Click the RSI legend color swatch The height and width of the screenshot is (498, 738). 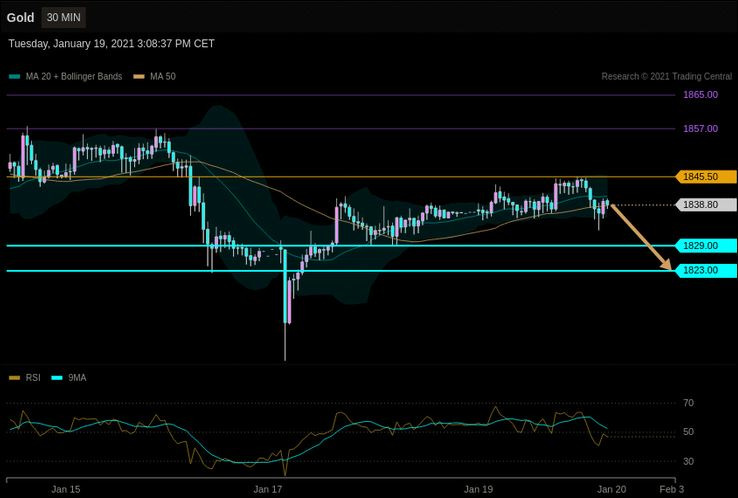point(15,378)
